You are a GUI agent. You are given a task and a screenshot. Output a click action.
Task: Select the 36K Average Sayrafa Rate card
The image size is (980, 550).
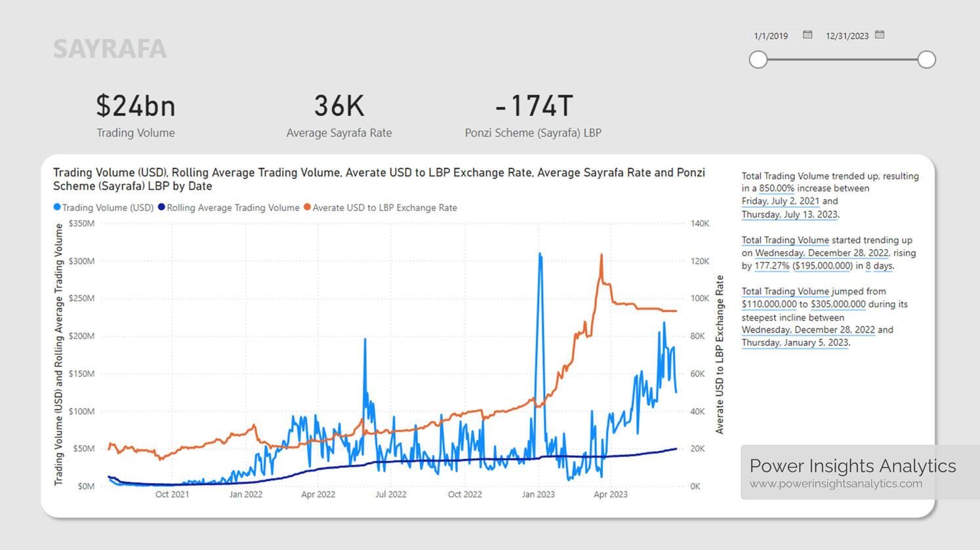(338, 115)
